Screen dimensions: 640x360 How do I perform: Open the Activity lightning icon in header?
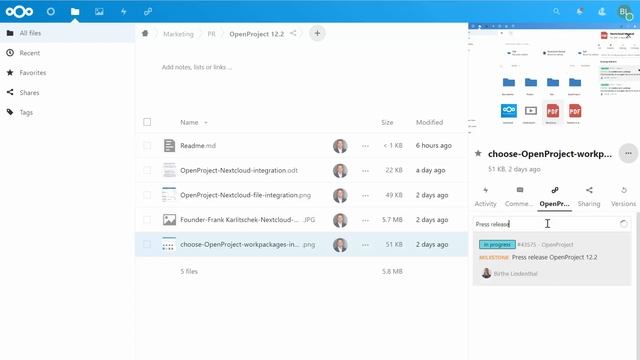pyautogui.click(x=123, y=11)
